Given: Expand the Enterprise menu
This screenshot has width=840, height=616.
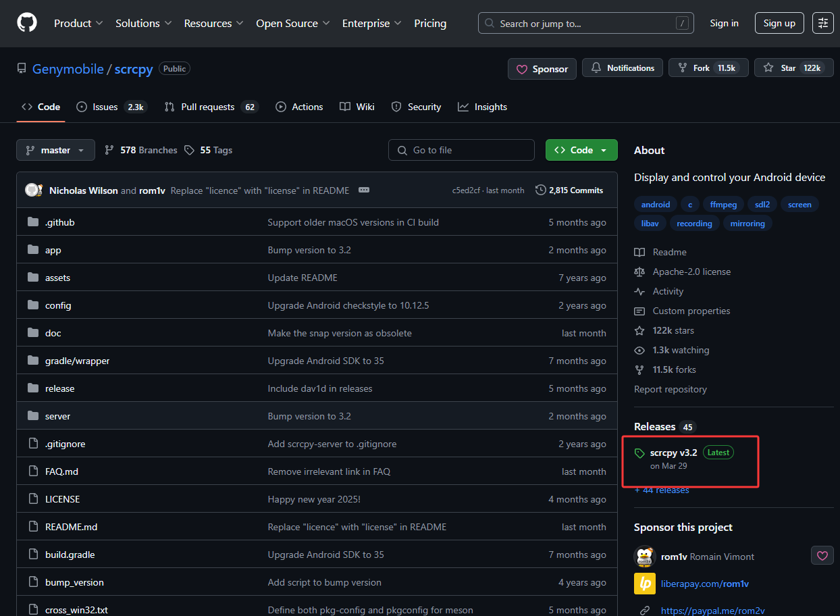Looking at the screenshot, I should click(372, 23).
